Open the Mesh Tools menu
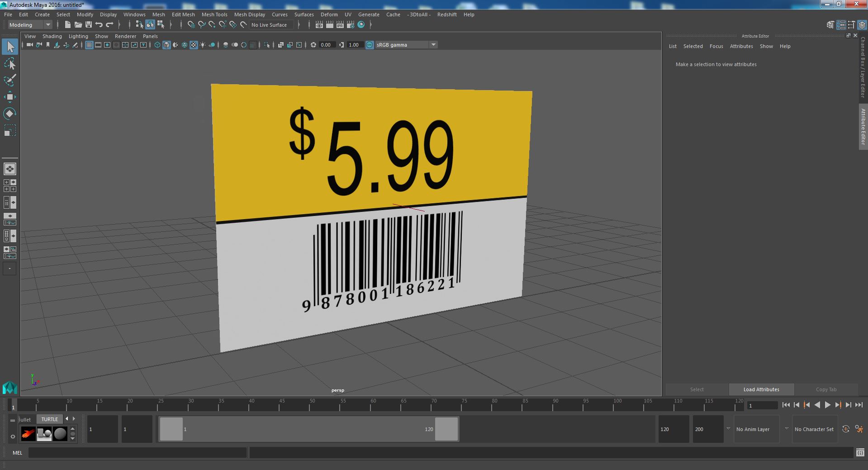 214,14
